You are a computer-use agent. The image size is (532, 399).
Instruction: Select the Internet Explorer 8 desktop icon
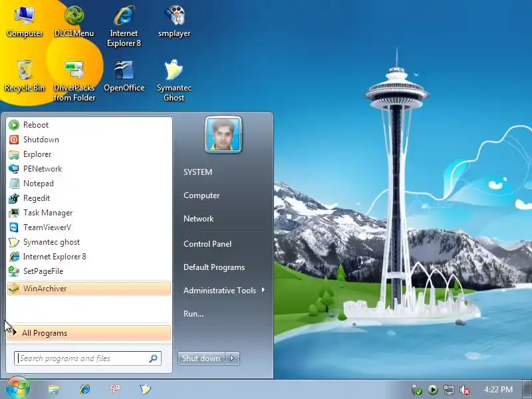click(x=124, y=27)
